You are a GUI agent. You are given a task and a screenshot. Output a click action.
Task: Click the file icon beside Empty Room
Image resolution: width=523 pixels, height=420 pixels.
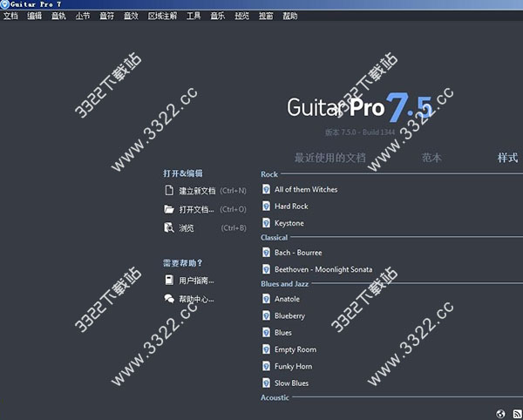coord(266,349)
